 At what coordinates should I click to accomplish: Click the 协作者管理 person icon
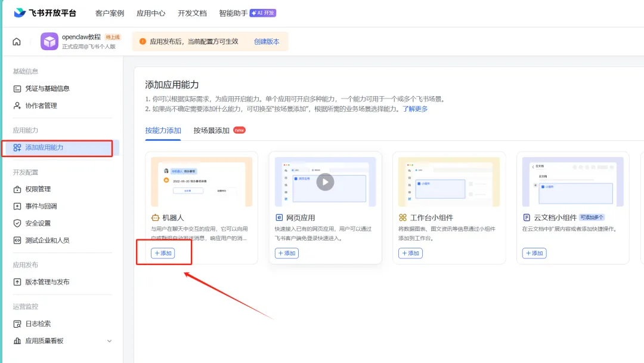click(x=17, y=106)
